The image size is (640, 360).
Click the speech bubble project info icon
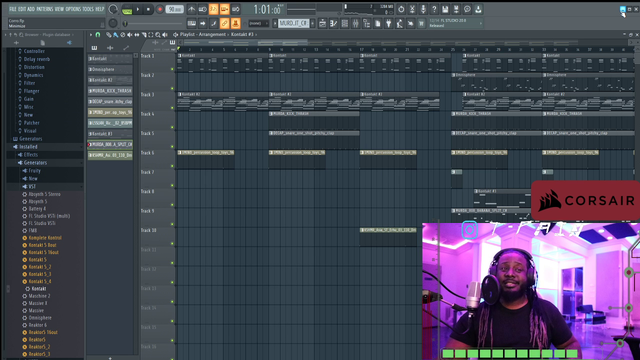(x=467, y=9)
